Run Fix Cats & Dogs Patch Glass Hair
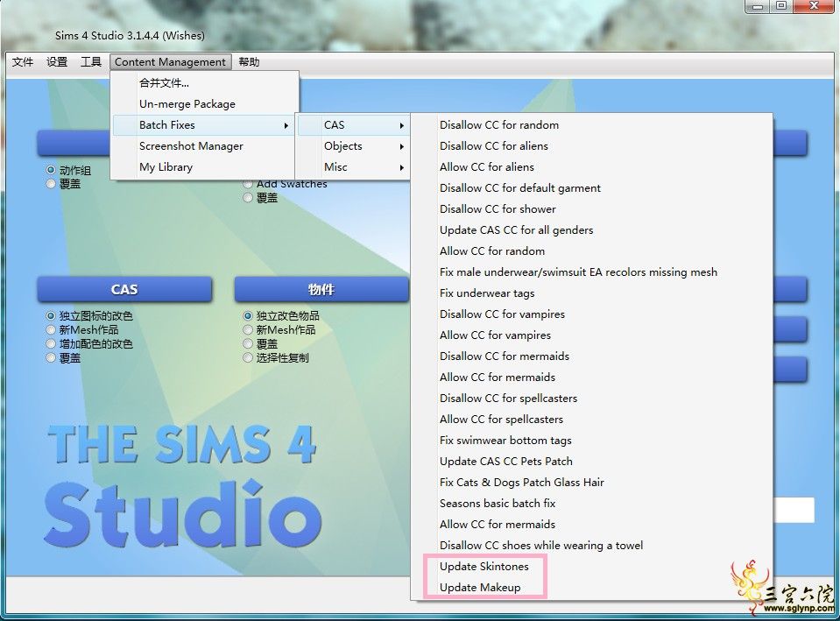 (x=592, y=483)
